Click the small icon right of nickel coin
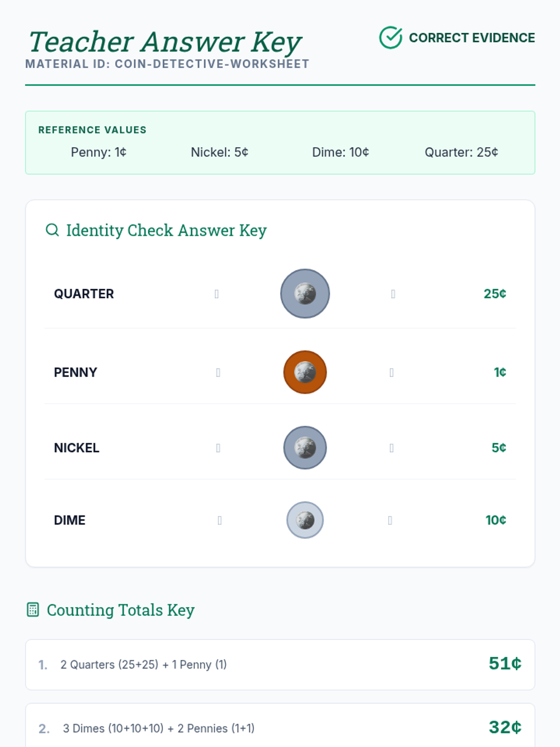560x747 pixels. [x=392, y=448]
